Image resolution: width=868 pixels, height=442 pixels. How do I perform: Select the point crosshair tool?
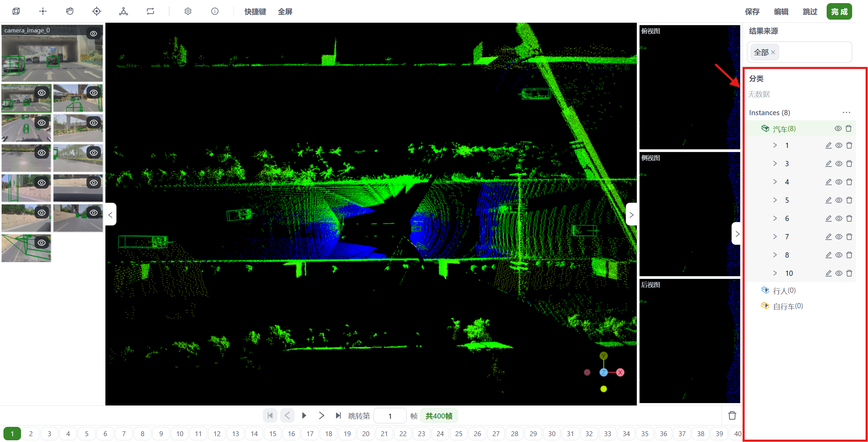tap(43, 11)
